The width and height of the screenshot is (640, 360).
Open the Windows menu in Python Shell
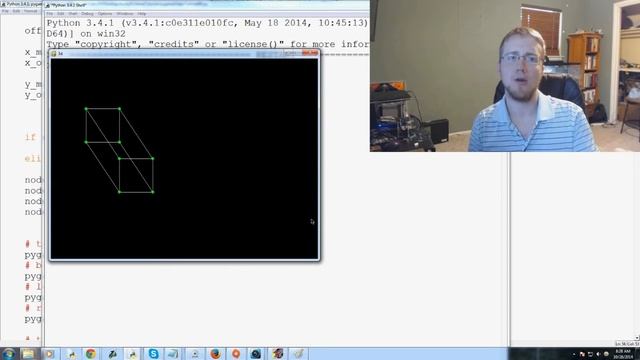click(x=125, y=13)
